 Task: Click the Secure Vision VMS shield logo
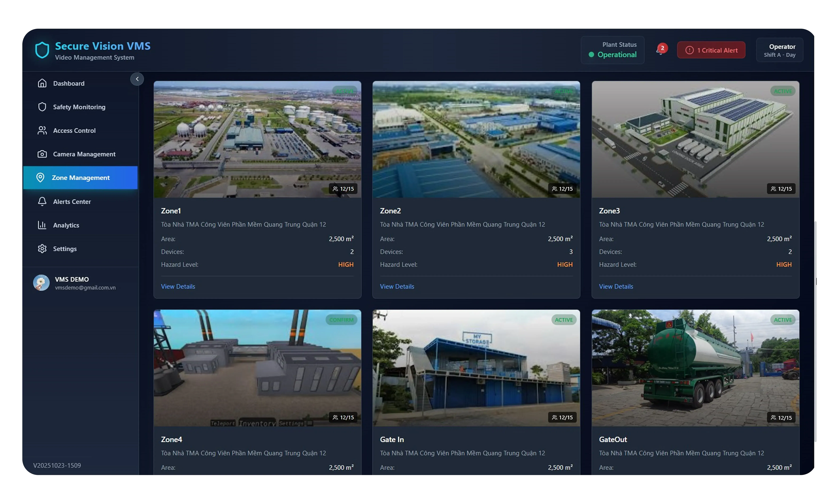coord(42,50)
